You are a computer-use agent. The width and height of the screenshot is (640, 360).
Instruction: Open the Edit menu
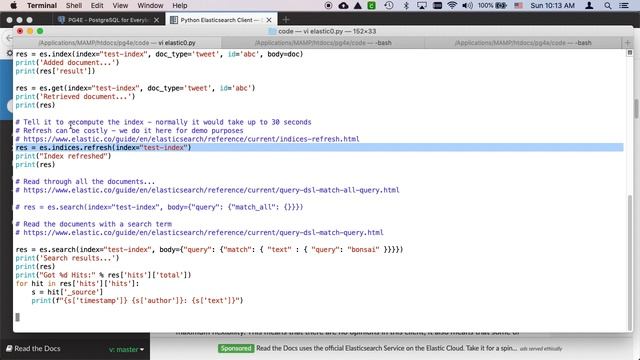(x=97, y=5)
